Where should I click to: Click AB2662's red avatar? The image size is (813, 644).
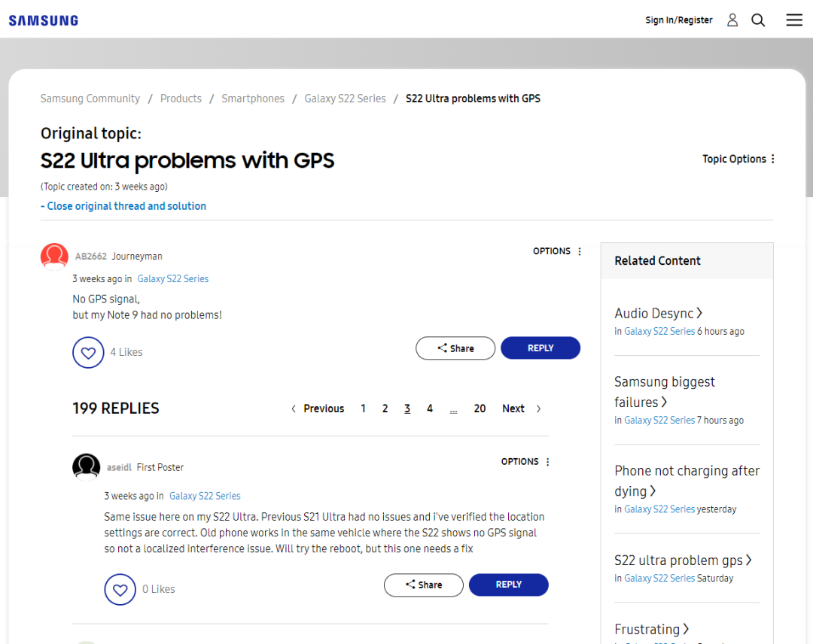(x=54, y=257)
